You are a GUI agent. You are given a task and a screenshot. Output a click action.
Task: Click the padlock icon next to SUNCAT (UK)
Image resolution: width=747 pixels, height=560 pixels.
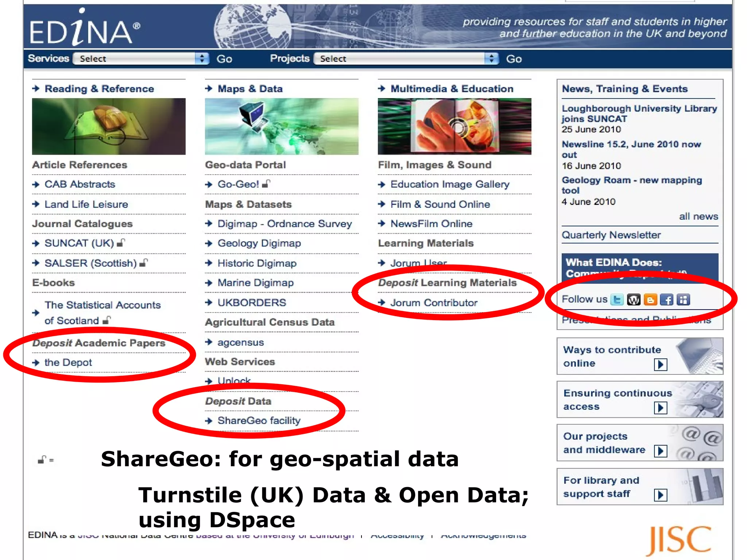(121, 242)
